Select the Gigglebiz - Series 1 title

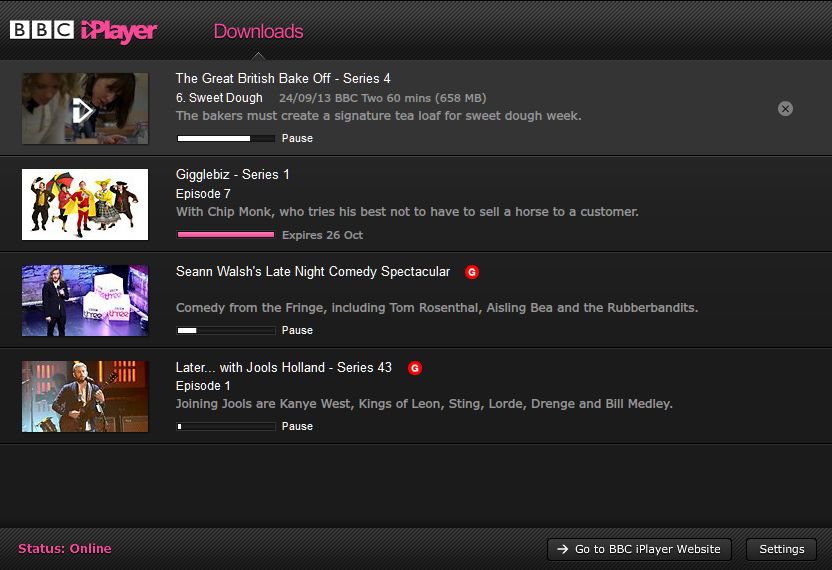point(232,174)
